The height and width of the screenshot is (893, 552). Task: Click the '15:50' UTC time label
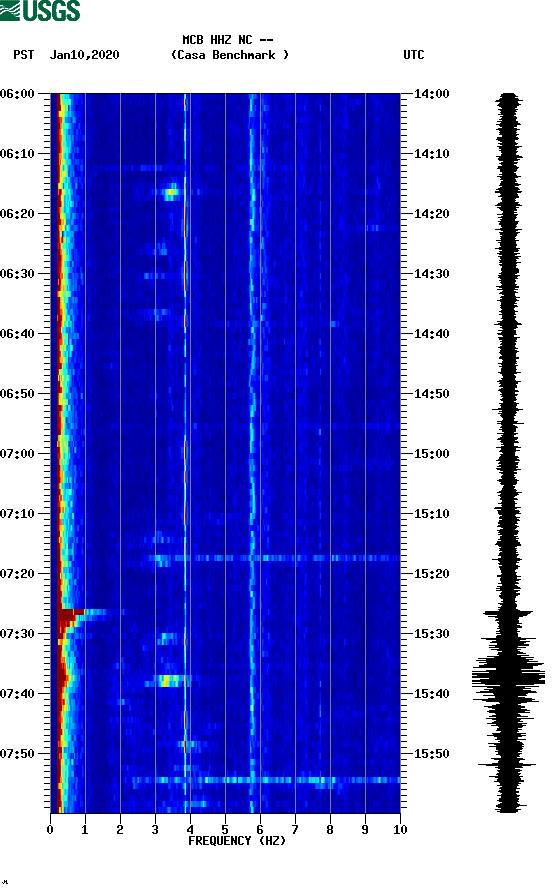pyautogui.click(x=431, y=753)
